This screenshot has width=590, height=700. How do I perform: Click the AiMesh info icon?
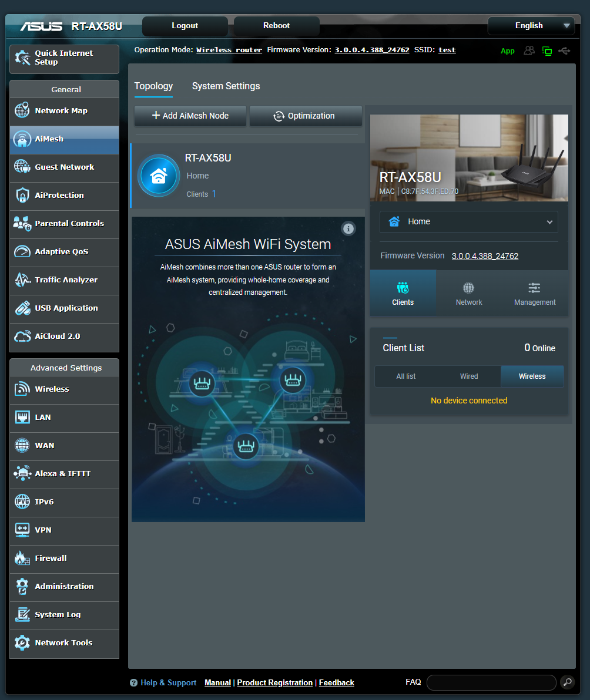[x=348, y=228]
